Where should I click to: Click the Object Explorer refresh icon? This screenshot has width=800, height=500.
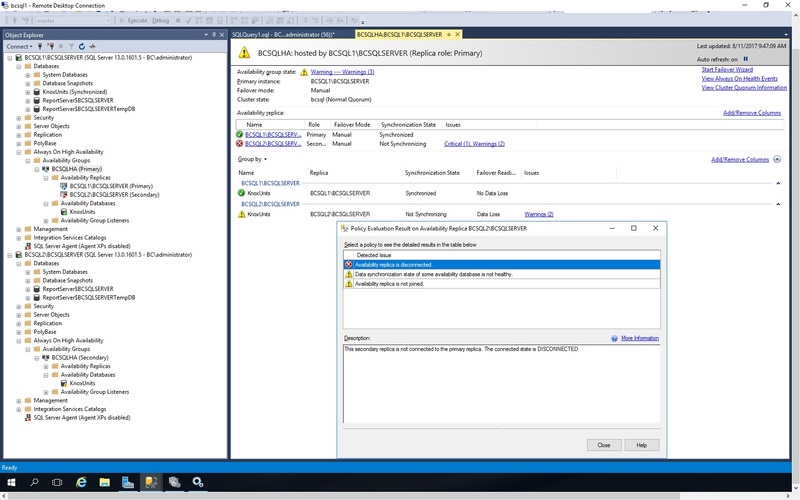tap(80, 47)
